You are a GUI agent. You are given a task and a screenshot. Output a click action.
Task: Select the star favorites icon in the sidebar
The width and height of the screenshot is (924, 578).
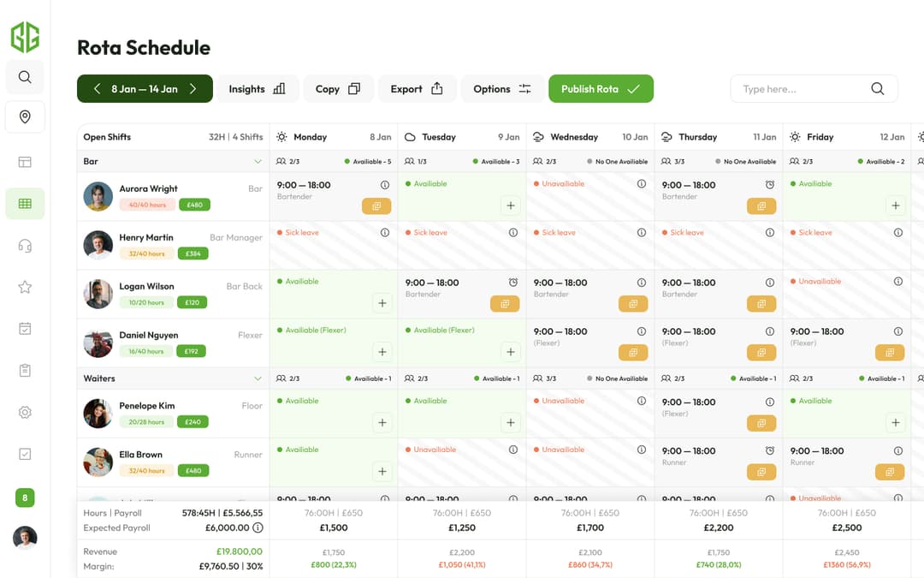[x=25, y=287]
